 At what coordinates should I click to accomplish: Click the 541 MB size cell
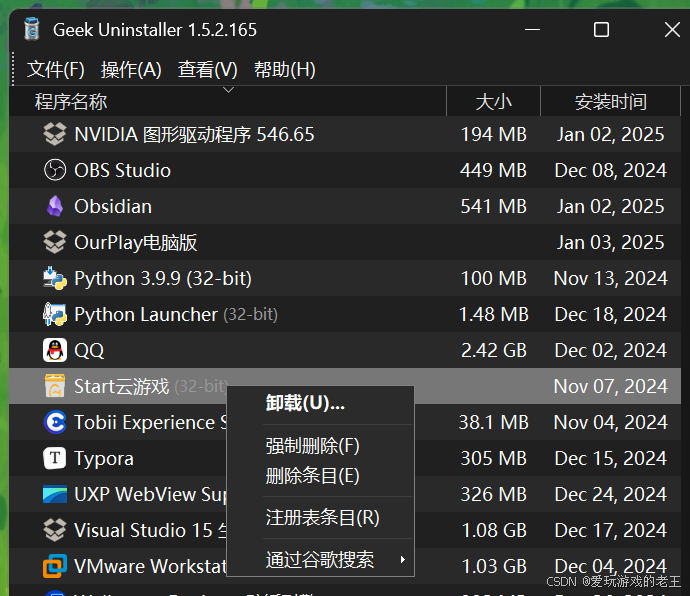[493, 206]
